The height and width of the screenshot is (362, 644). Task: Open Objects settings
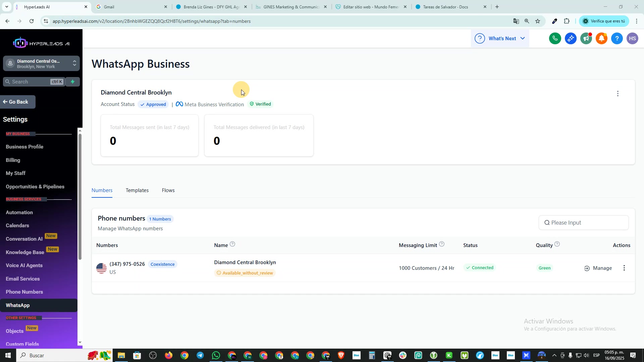(x=15, y=331)
